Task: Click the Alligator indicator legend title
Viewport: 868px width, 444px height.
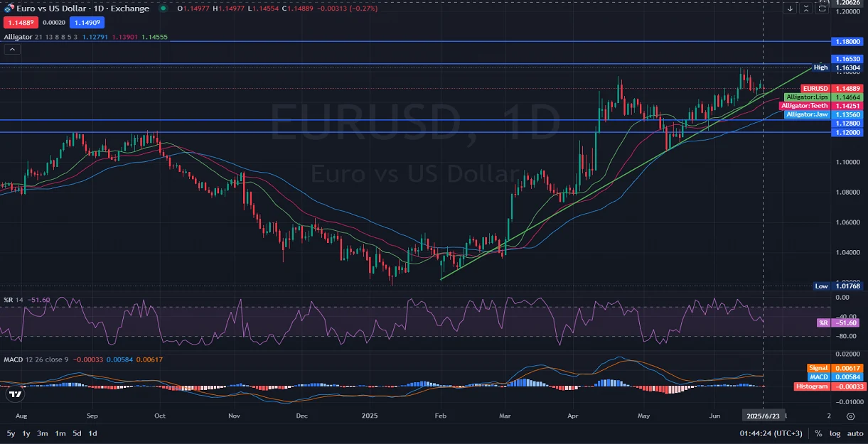Action: (18, 36)
